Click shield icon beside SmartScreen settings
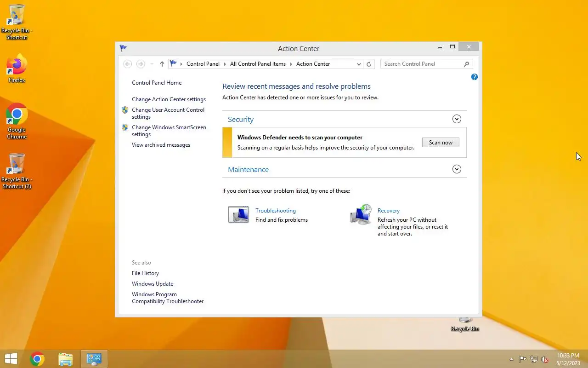Image resolution: width=588 pixels, height=368 pixels. pos(125,127)
